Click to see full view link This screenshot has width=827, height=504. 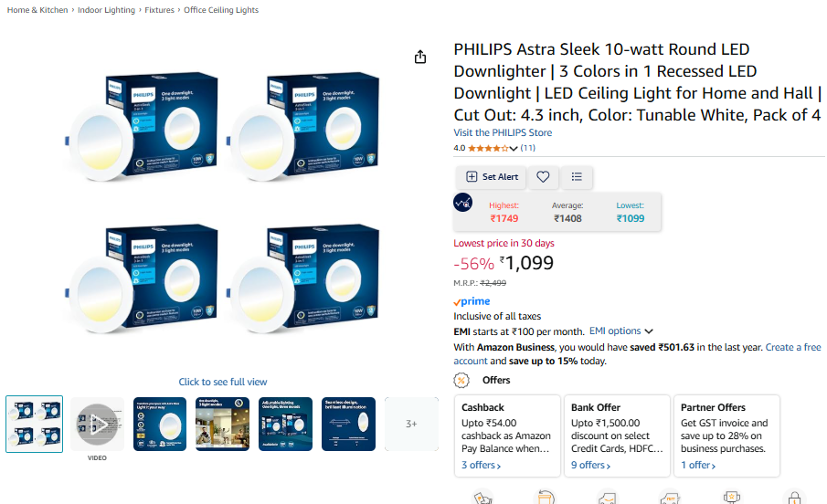click(223, 382)
